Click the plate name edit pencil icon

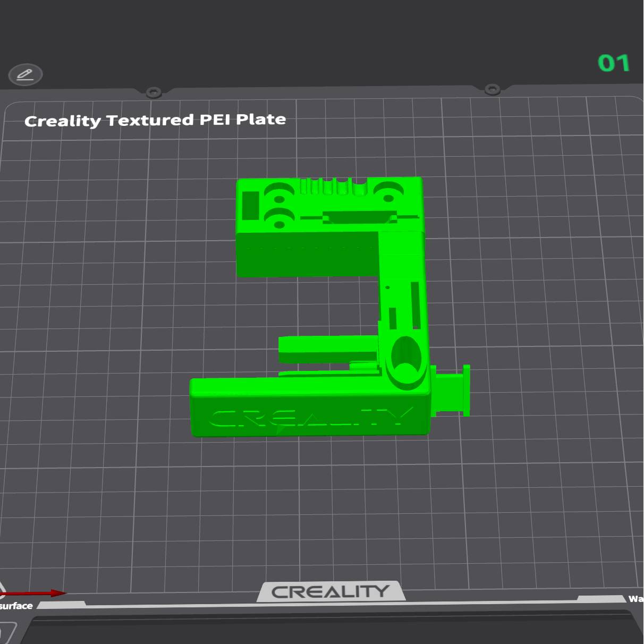click(x=25, y=74)
